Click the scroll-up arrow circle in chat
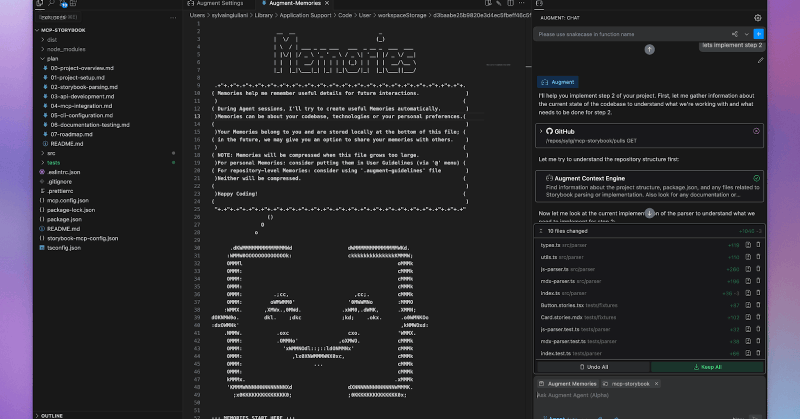This screenshot has height=419, width=800. [x=649, y=50]
